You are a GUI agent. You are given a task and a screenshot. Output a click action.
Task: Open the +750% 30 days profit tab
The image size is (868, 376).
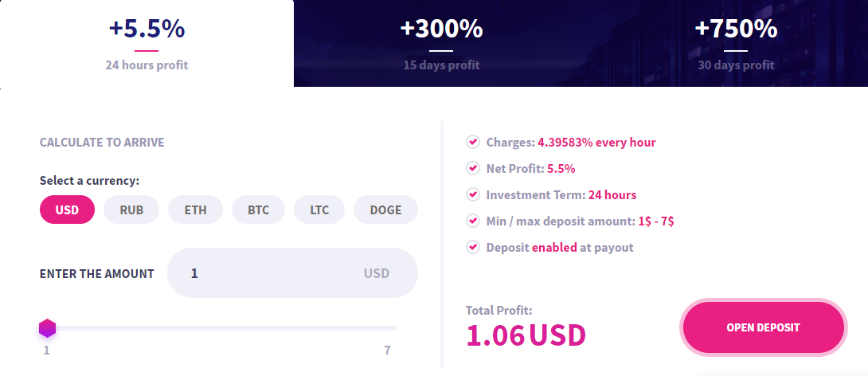(x=735, y=44)
